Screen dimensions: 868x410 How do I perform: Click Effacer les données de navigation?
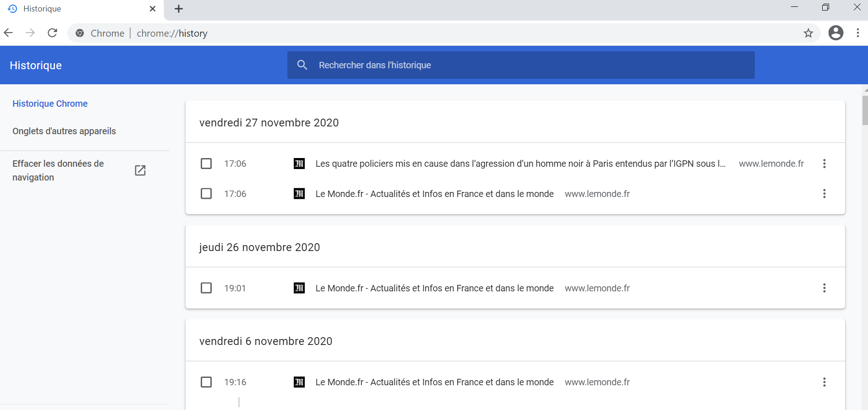[x=58, y=170]
